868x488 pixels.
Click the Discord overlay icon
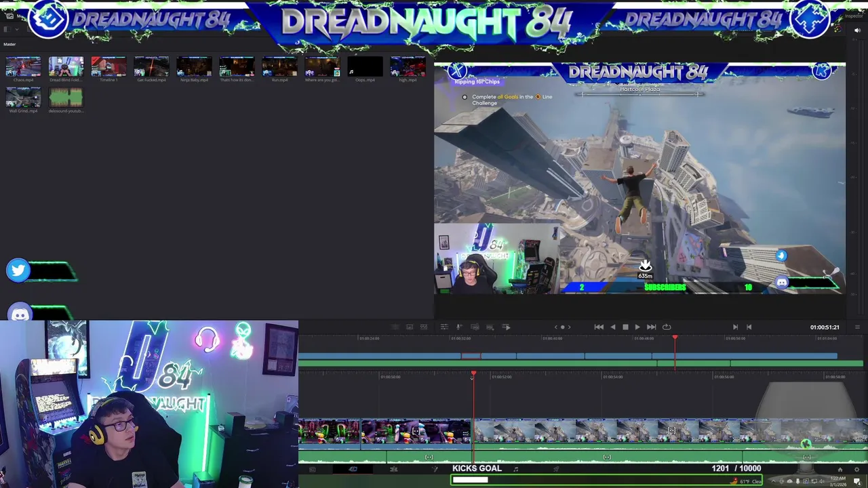[20, 313]
